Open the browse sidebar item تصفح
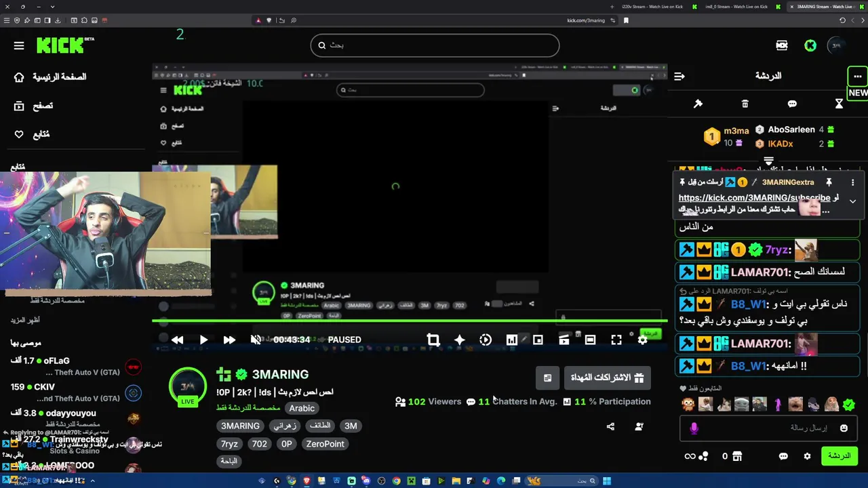 pyautogui.click(x=34, y=106)
